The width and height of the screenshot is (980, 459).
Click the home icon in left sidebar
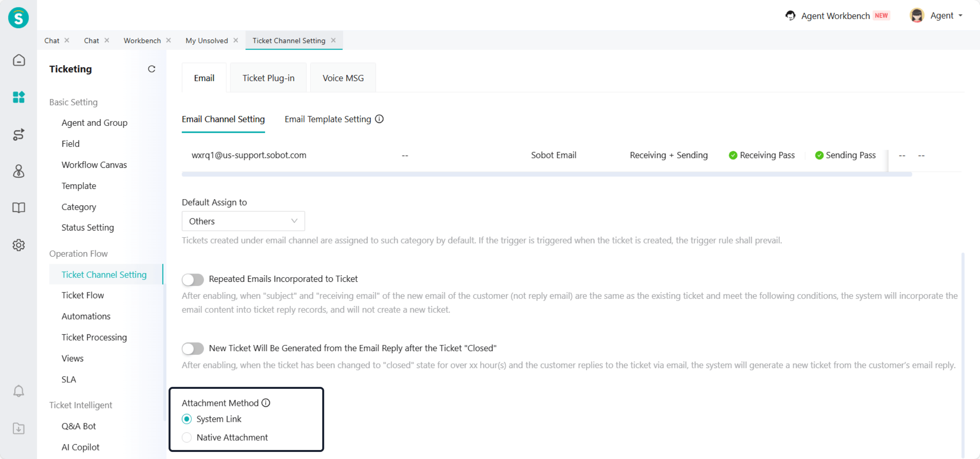coord(18,60)
